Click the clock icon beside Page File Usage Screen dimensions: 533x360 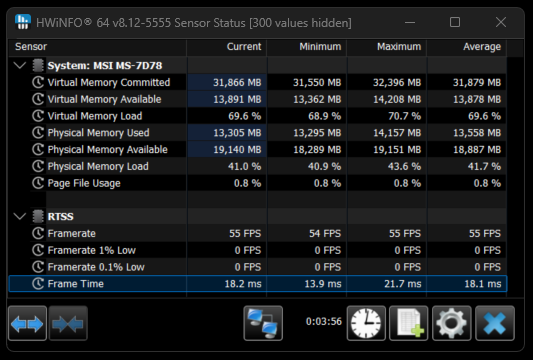[x=38, y=183]
